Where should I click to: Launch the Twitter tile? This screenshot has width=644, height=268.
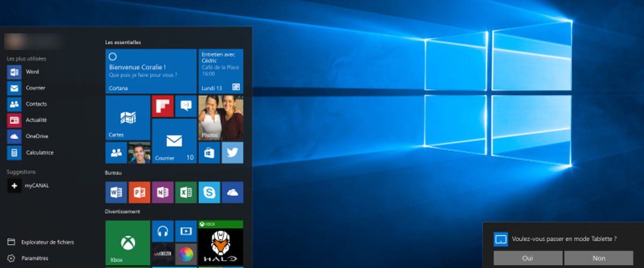click(232, 153)
